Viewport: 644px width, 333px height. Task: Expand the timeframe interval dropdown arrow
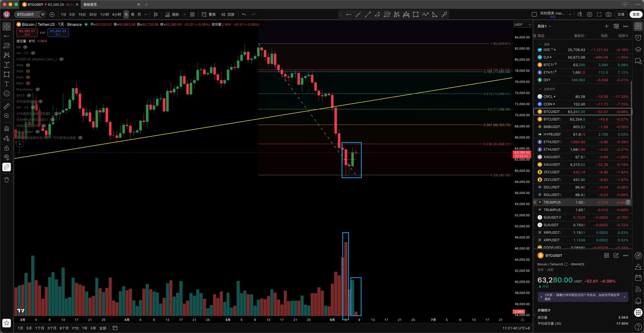[145, 14]
